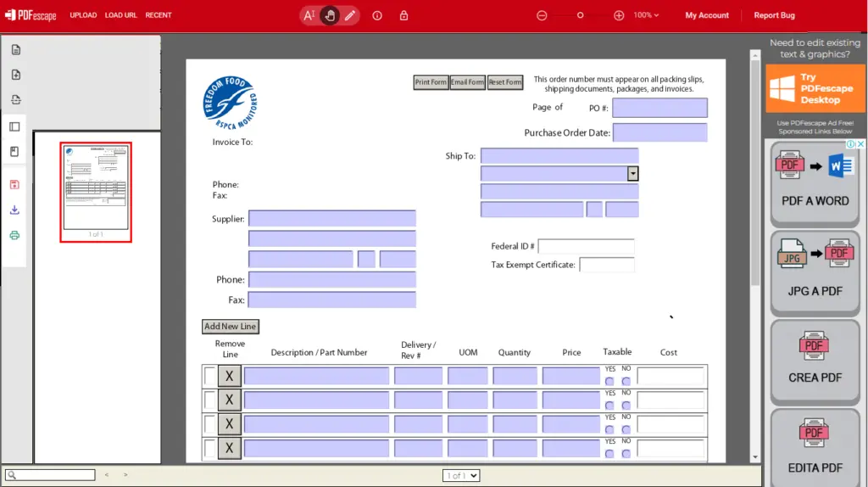
Task: Go to previous search result arrow
Action: (x=107, y=475)
